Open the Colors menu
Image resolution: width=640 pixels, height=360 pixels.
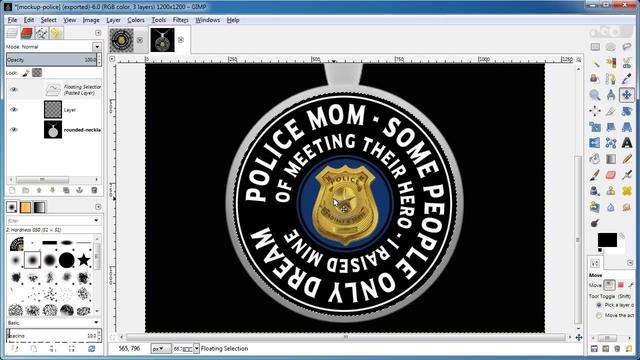tap(136, 20)
